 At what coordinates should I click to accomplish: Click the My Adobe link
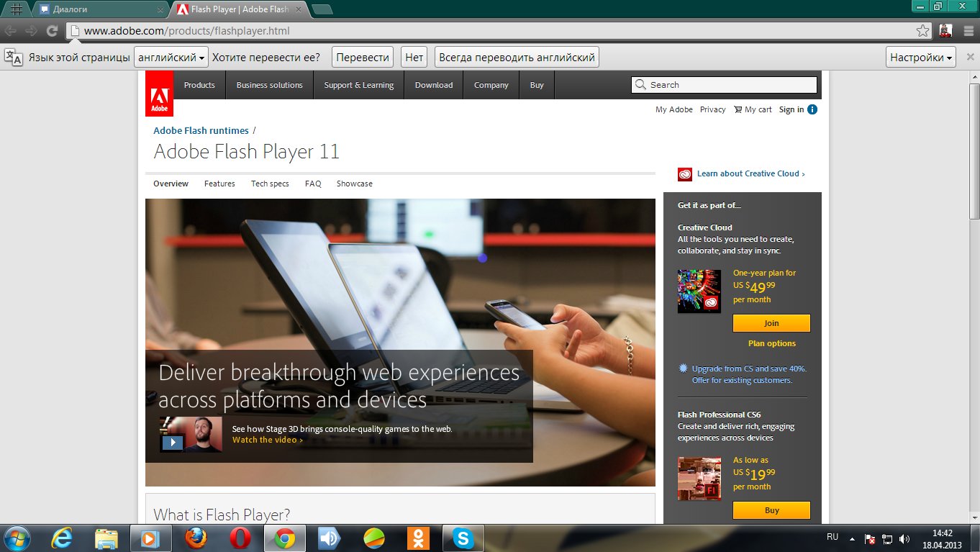(x=674, y=109)
